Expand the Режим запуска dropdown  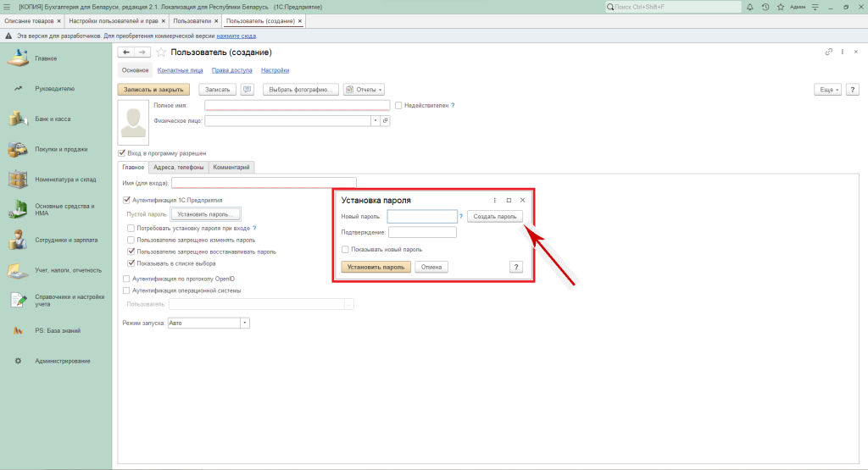click(245, 323)
